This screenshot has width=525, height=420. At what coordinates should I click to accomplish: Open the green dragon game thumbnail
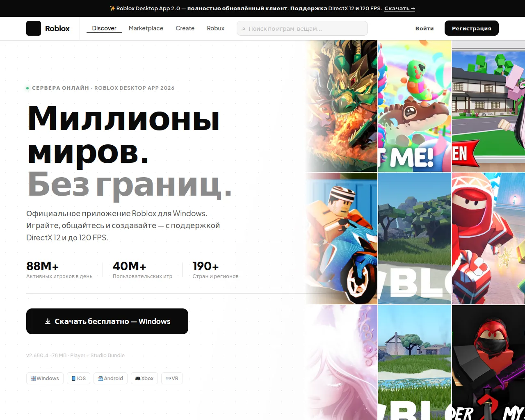[341, 106]
